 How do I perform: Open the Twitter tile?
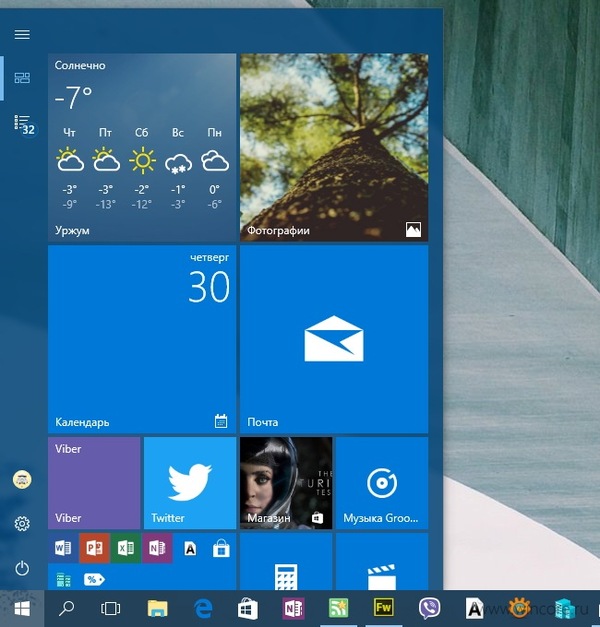click(x=189, y=482)
